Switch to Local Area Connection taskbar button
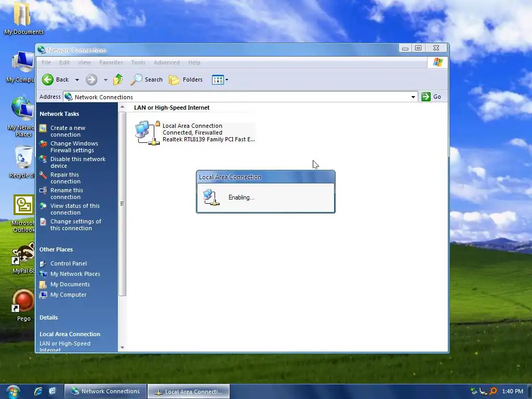 (x=189, y=392)
